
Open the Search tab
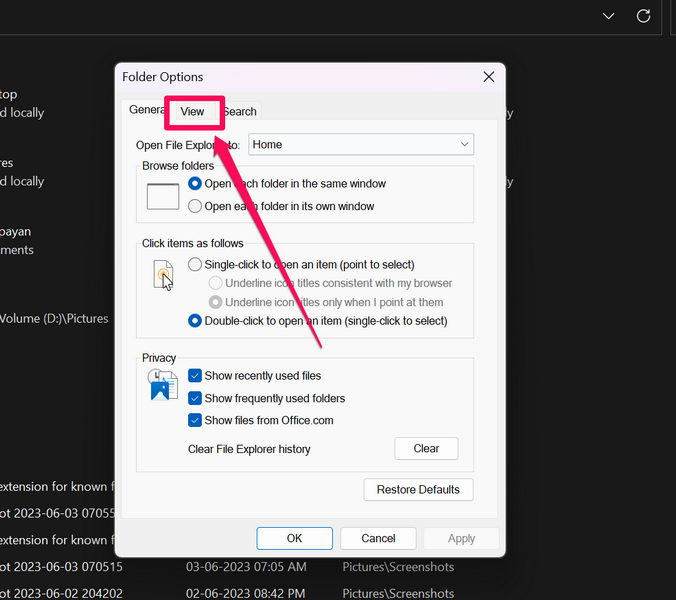pyautogui.click(x=240, y=112)
